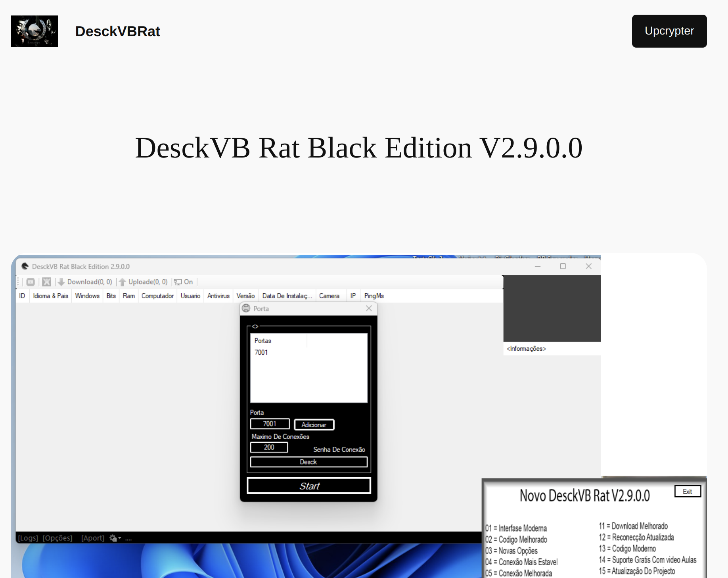
Task: Select the Usuario column header
Action: pos(190,296)
